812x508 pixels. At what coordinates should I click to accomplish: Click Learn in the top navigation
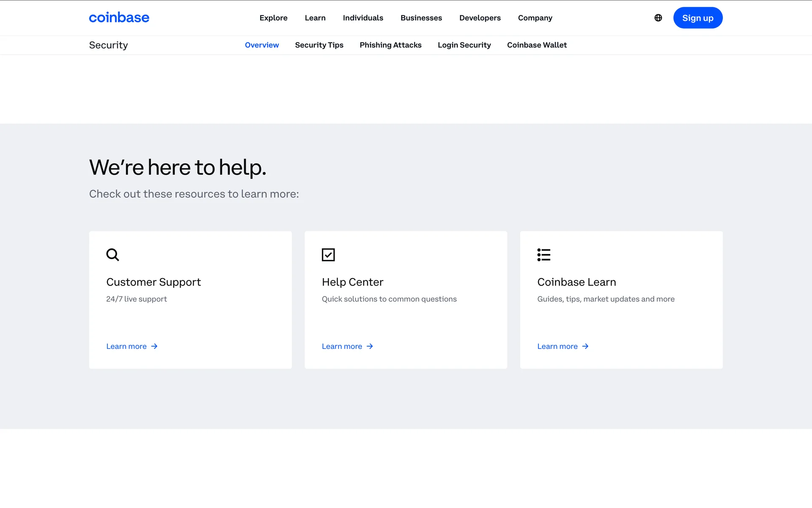point(315,18)
